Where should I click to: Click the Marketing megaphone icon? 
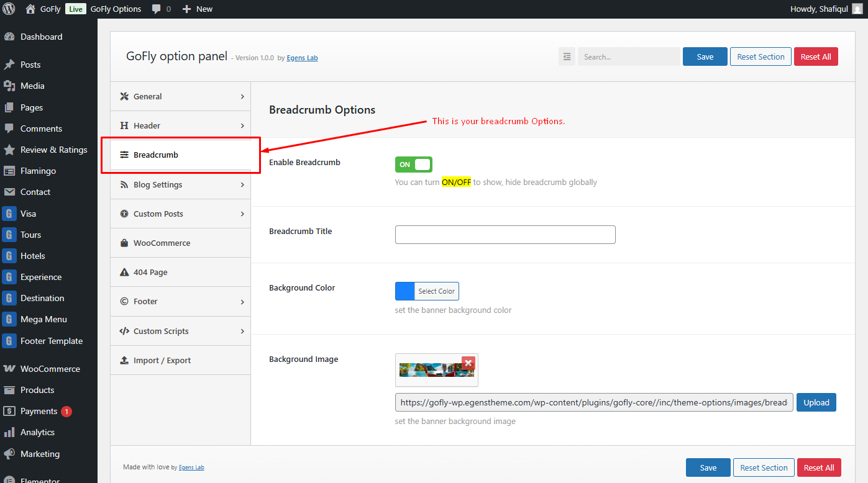(9, 454)
